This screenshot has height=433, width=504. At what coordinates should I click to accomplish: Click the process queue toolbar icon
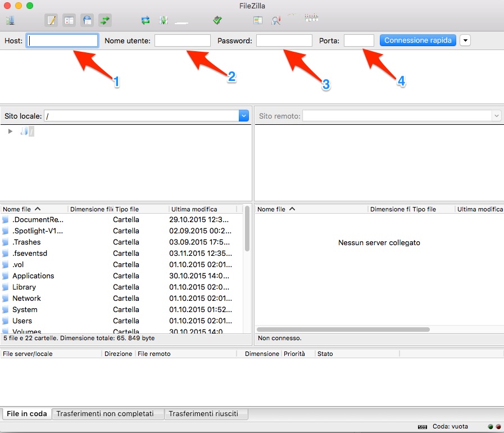(164, 21)
